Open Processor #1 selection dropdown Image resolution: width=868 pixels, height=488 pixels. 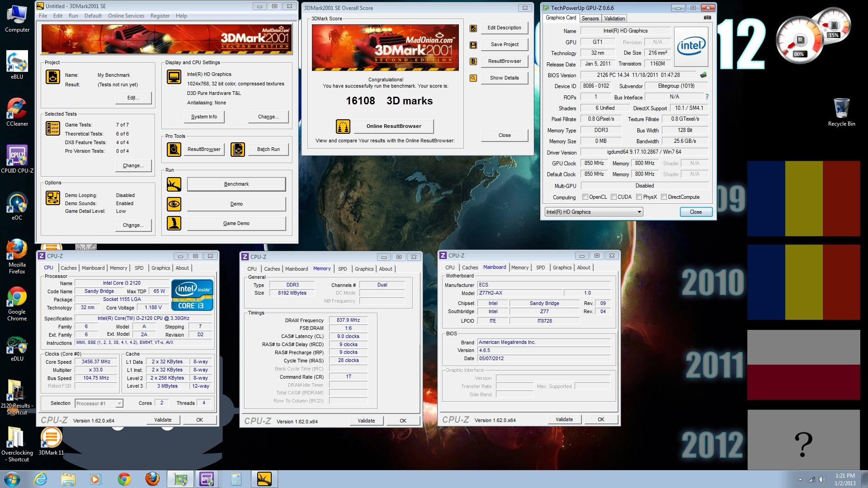99,404
